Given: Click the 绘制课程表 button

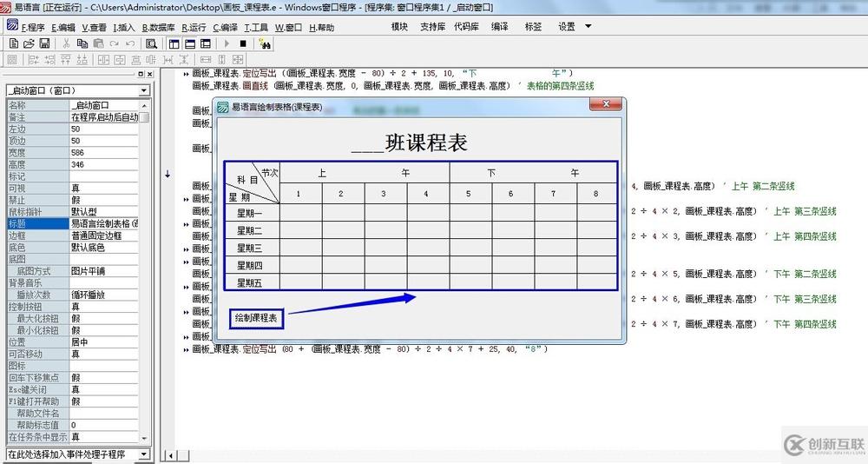Looking at the screenshot, I should 256,318.
